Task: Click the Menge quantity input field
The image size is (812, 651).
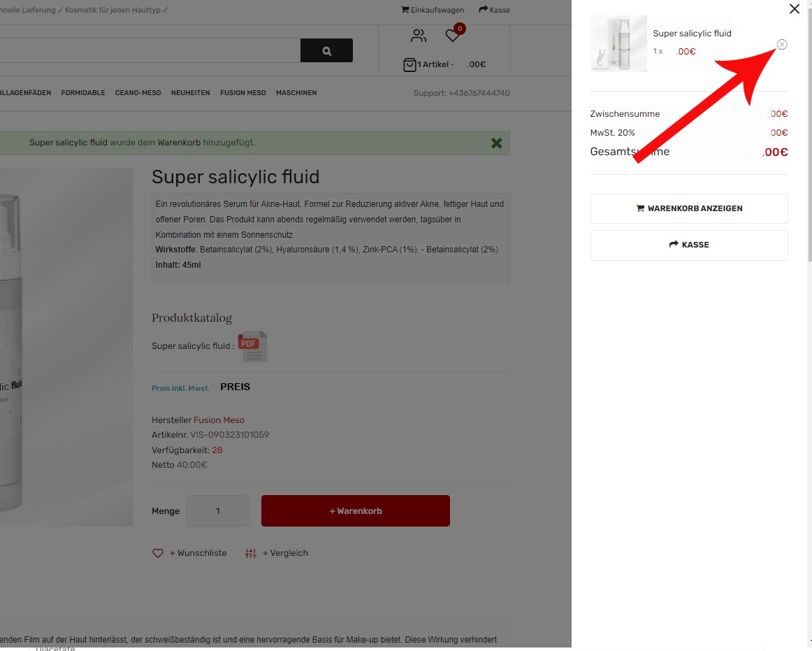Action: [x=217, y=511]
